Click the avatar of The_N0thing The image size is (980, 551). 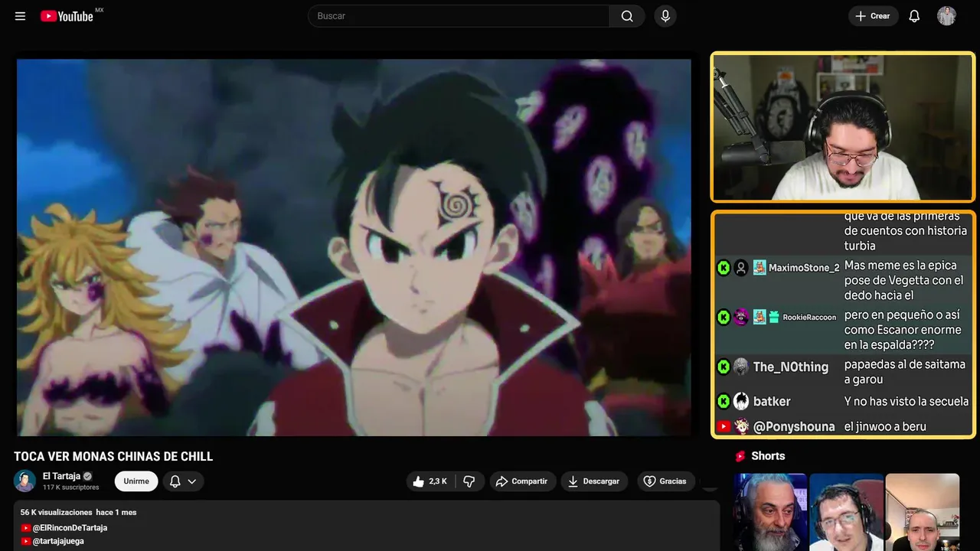point(741,367)
